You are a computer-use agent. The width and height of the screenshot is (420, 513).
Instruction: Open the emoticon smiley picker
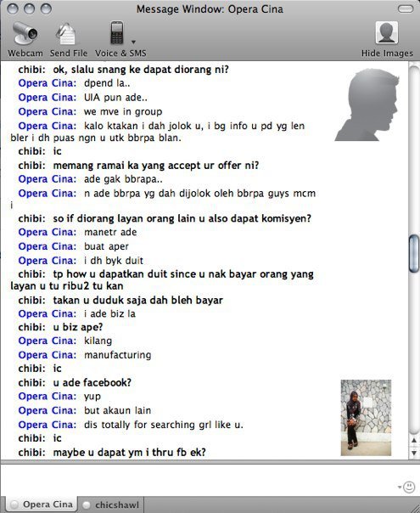(x=409, y=488)
